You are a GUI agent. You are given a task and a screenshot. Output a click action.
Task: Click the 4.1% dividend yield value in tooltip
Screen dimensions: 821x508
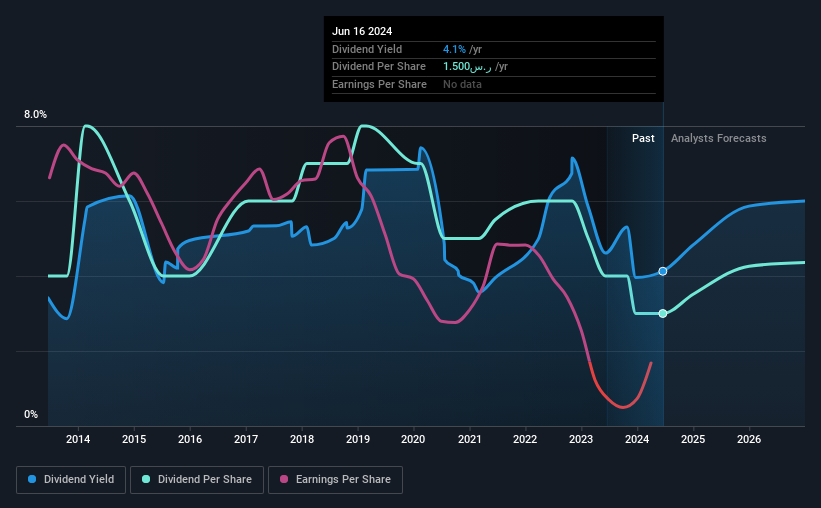454,49
